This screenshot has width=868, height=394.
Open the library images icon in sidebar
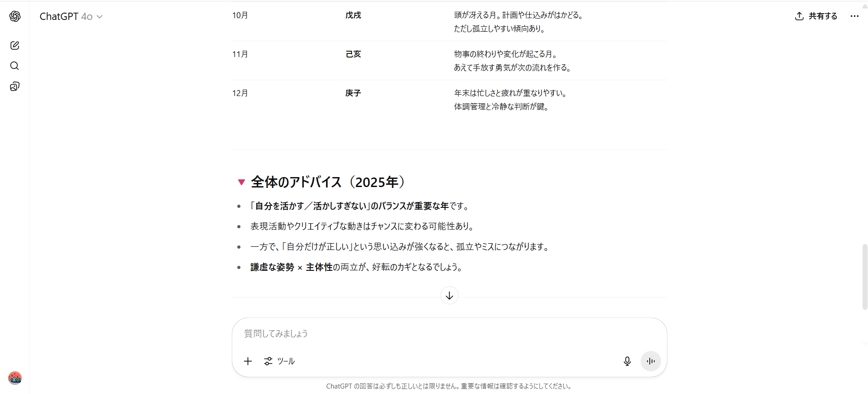click(14, 86)
